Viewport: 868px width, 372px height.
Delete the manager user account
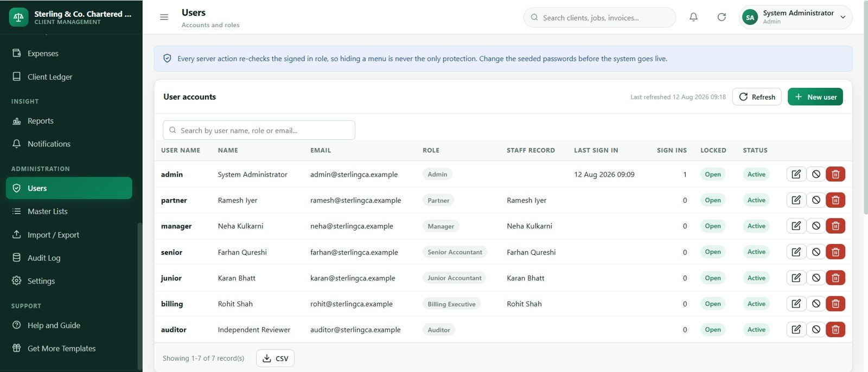(x=835, y=226)
